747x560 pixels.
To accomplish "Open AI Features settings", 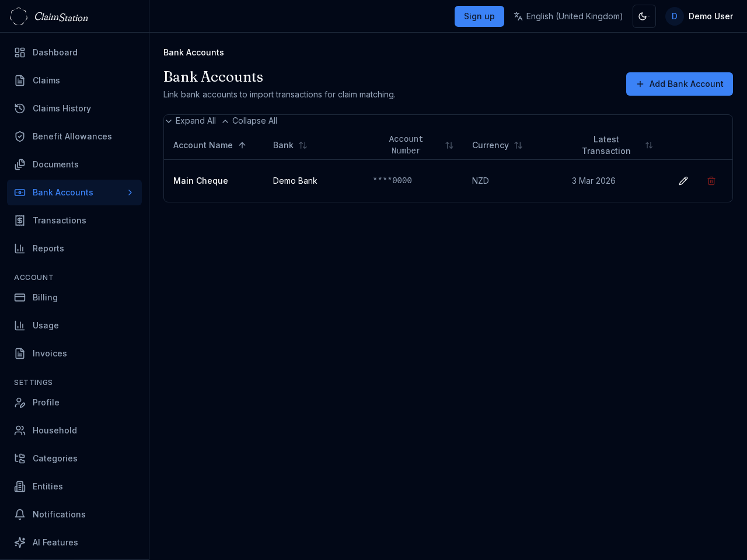I will (75, 542).
